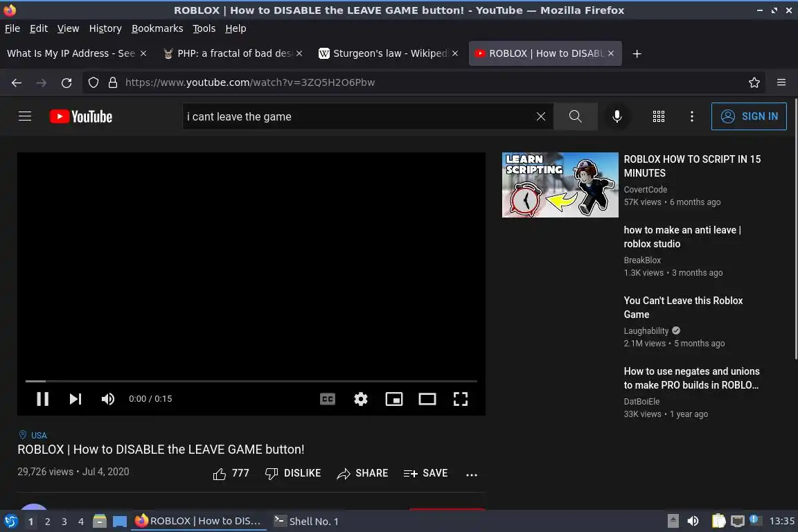
Task: Open the History menu
Action: coord(105,28)
